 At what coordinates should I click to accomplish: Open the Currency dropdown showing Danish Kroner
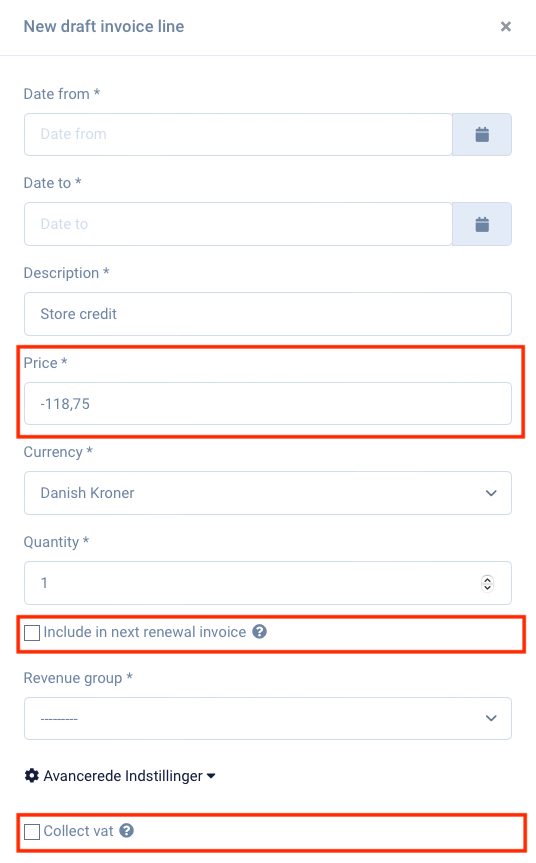[268, 493]
